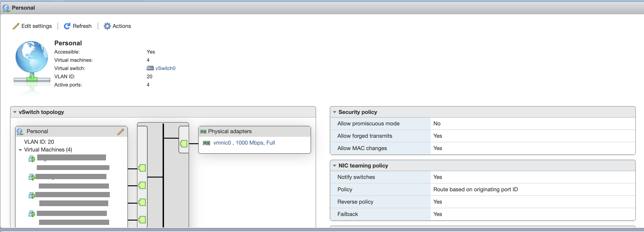Image resolution: width=644 pixels, height=232 pixels.
Task: Collapse the vSwitch topology panel
Action: [x=15, y=112]
